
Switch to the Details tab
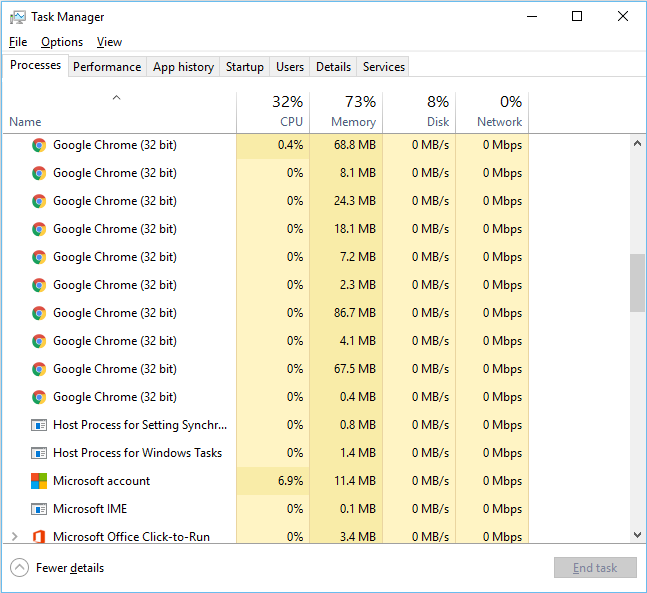333,67
